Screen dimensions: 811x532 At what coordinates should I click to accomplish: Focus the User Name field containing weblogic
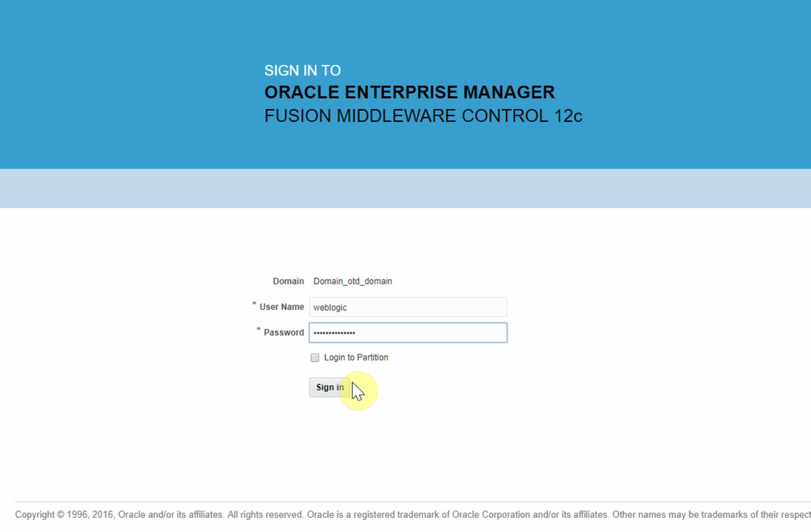click(x=408, y=307)
